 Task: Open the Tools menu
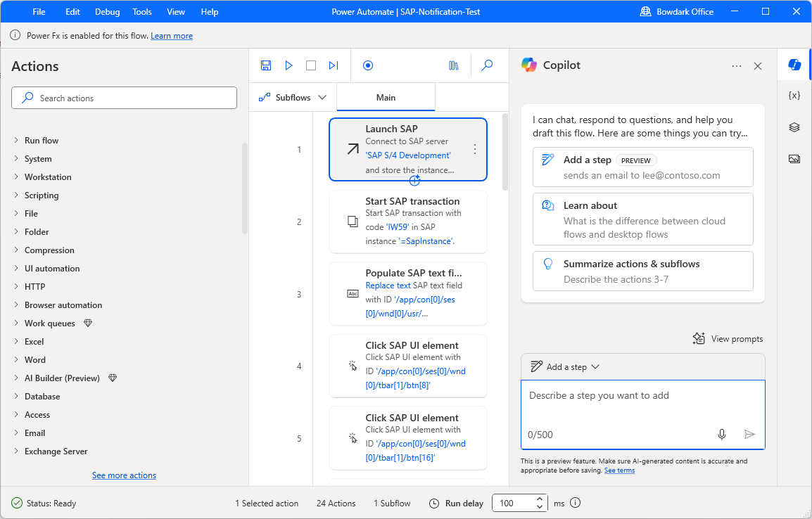coord(142,11)
